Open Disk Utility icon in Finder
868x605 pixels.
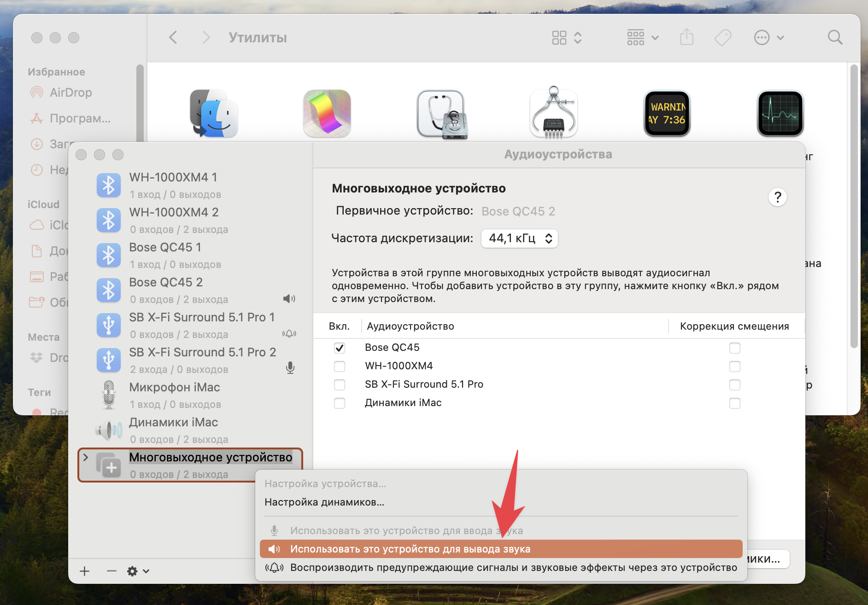441,114
